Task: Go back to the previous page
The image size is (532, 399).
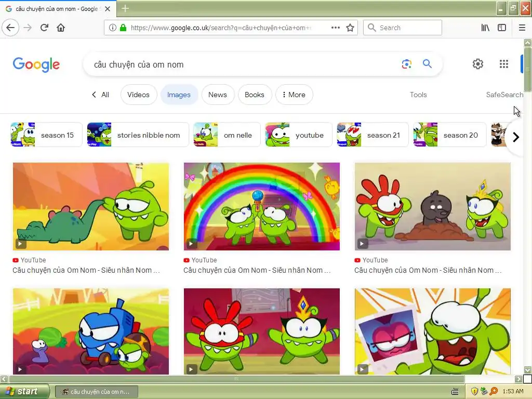Action: [10, 28]
